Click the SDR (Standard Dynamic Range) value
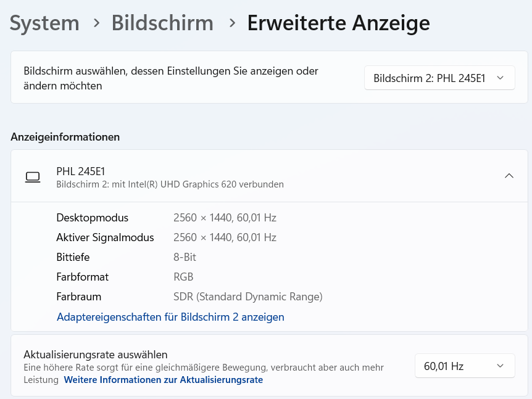 tap(248, 297)
